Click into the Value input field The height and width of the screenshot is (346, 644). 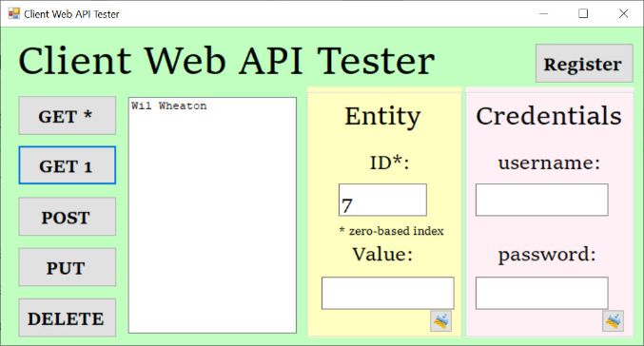(x=388, y=293)
